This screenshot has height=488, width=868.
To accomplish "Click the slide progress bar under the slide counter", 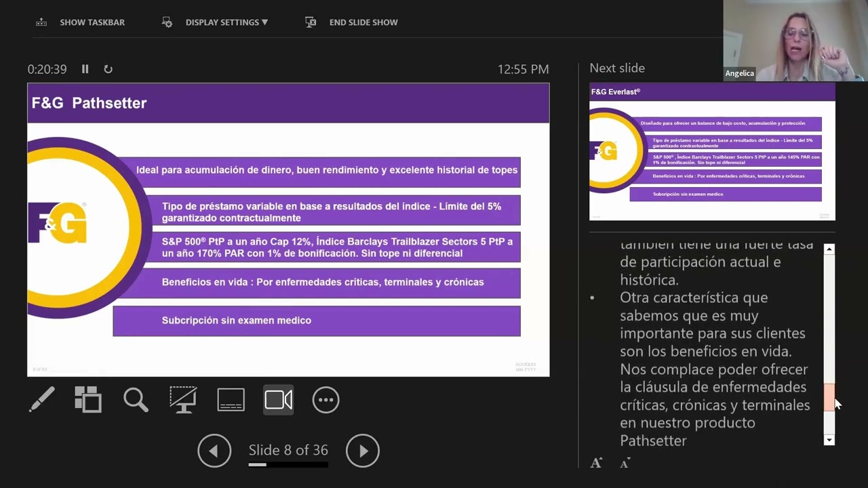I will point(288,465).
